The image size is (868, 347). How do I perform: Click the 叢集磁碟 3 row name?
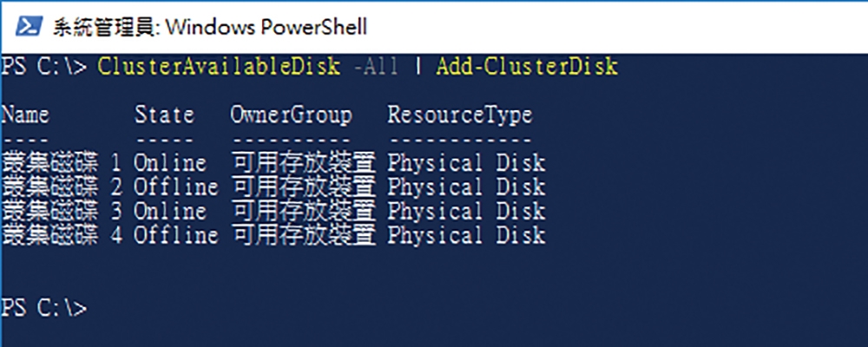[62, 212]
